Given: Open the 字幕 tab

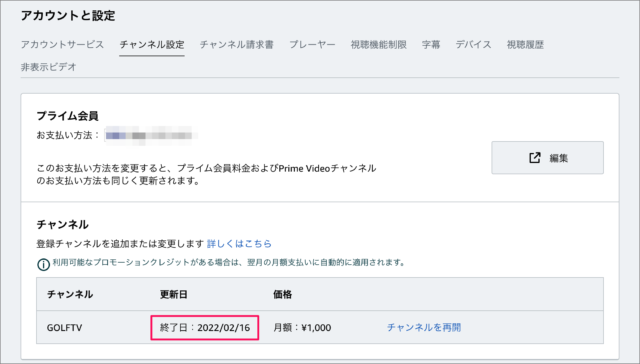Looking at the screenshot, I should 431,44.
